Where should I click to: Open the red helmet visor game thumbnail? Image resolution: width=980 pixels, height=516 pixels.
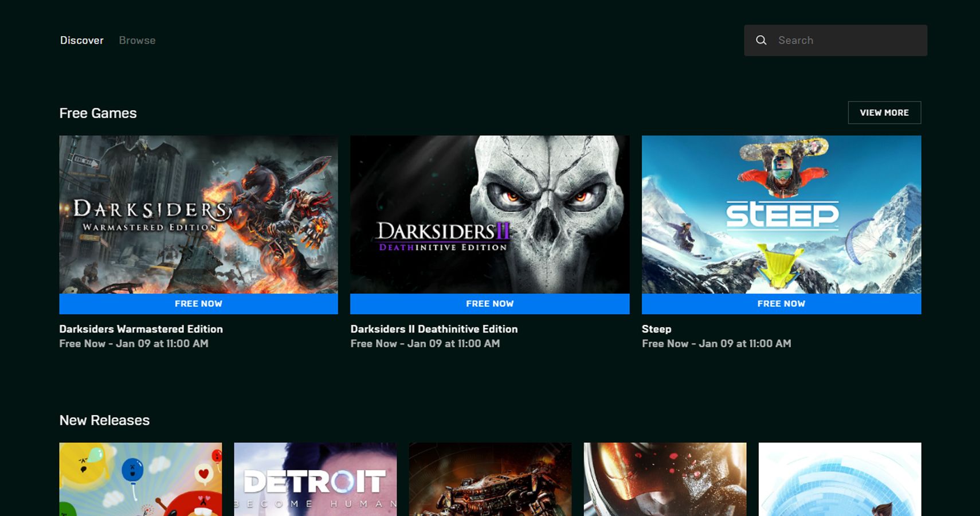pyautogui.click(x=665, y=479)
